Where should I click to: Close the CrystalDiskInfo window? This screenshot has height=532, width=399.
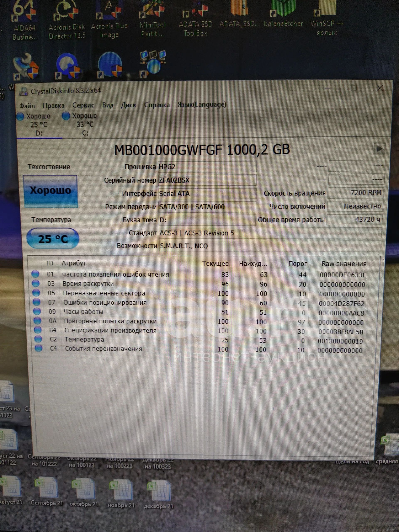(380, 88)
